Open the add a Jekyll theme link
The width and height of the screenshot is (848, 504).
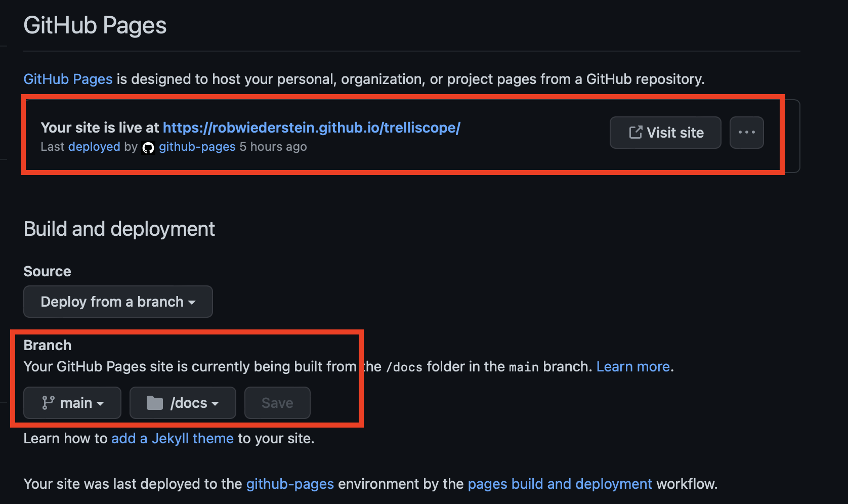[173, 438]
